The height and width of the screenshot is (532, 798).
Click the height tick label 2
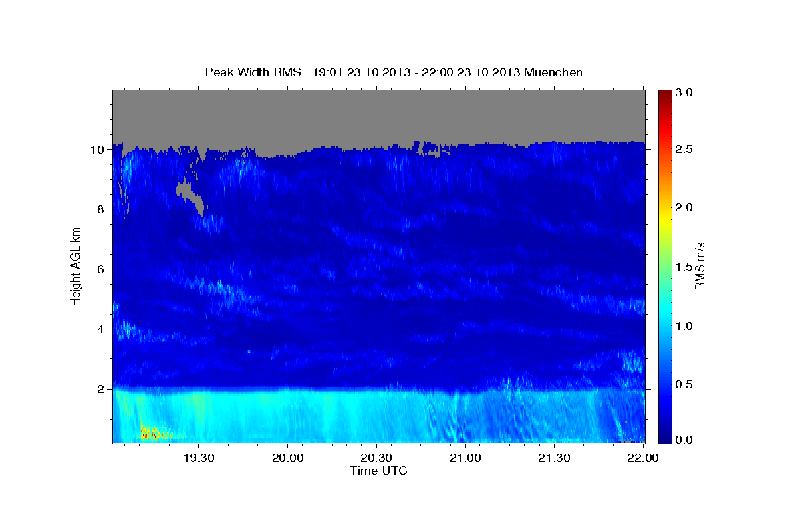100,389
